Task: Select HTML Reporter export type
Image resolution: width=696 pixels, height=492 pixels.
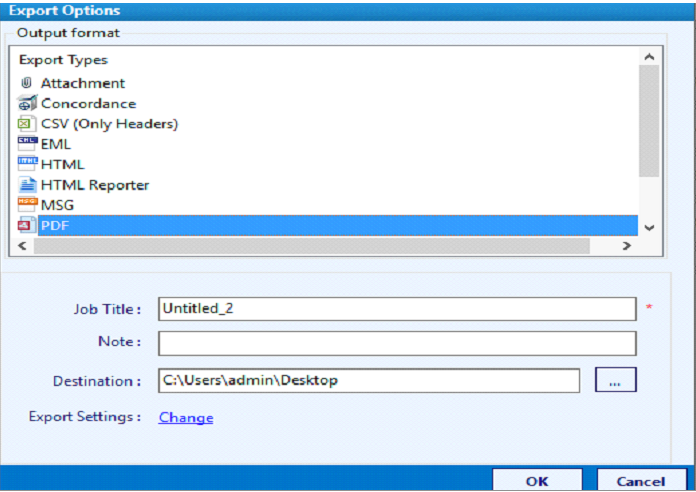Action: click(x=95, y=185)
